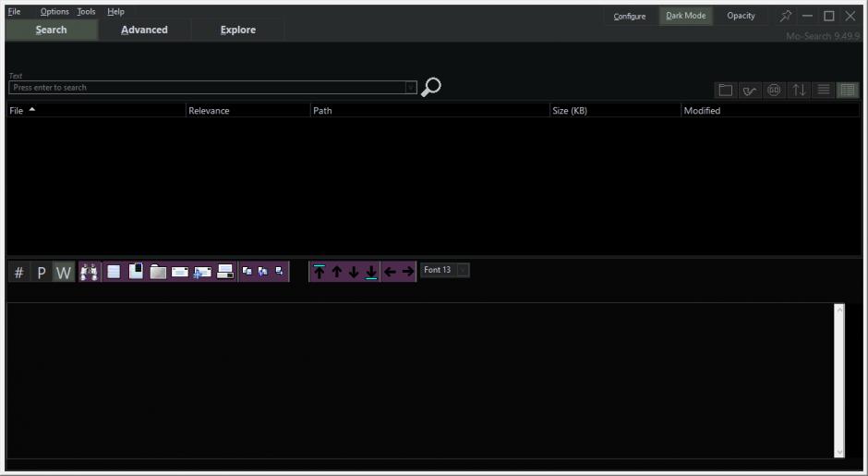Click the GO stop-sign icon

click(x=774, y=90)
